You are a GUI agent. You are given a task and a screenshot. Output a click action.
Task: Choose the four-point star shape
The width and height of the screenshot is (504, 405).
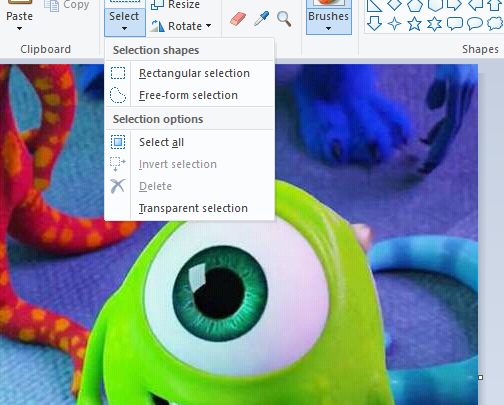coord(395,24)
